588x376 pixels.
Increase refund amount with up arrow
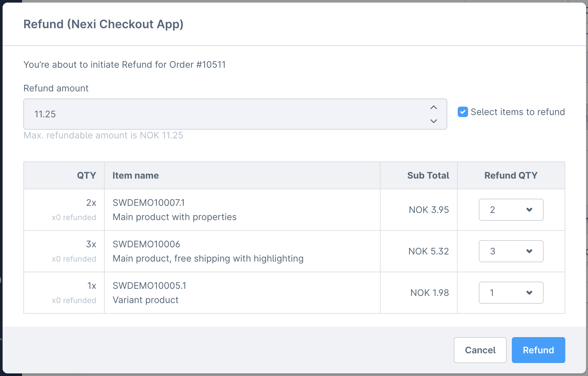(x=434, y=107)
